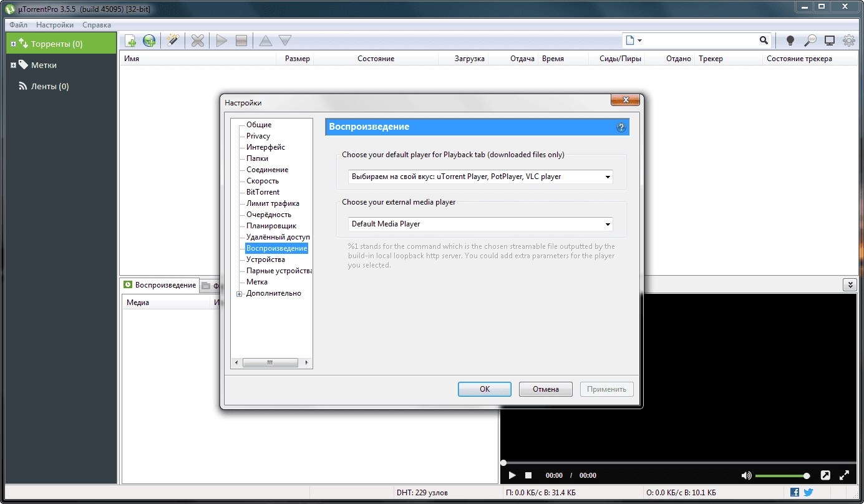
Task: Click the Move Up Queue triangle icon
Action: [266, 41]
